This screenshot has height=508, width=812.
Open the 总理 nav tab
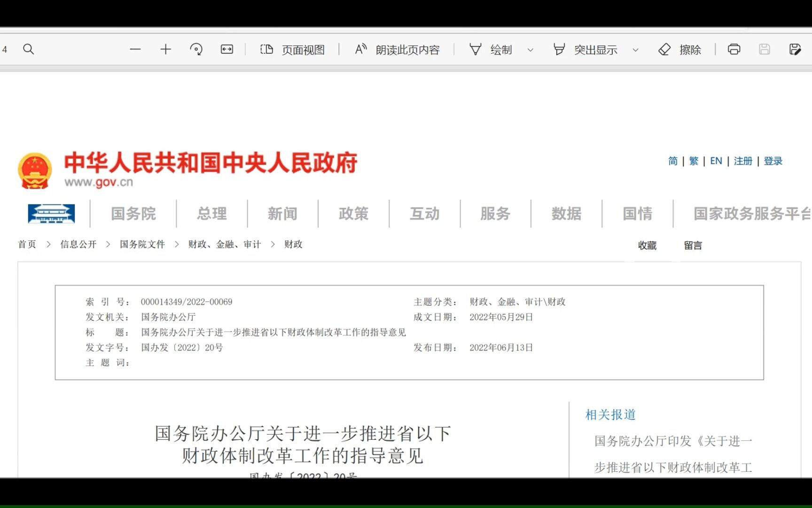(x=212, y=214)
